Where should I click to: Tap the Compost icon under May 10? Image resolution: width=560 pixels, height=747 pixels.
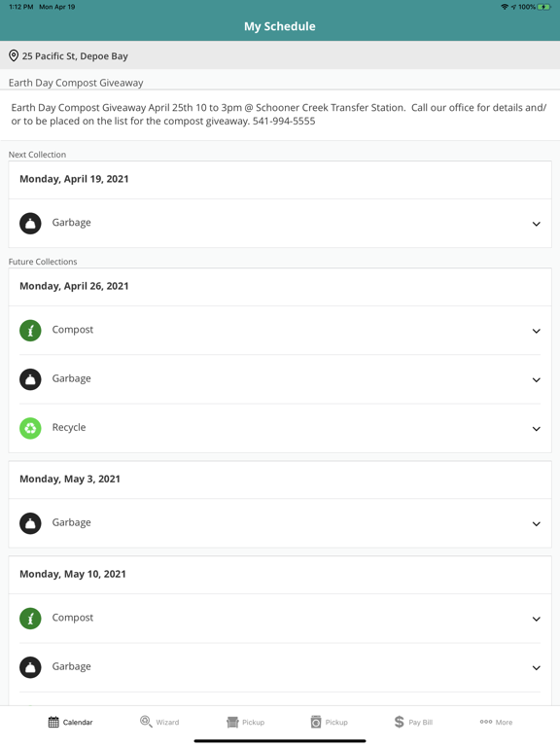tap(30, 618)
